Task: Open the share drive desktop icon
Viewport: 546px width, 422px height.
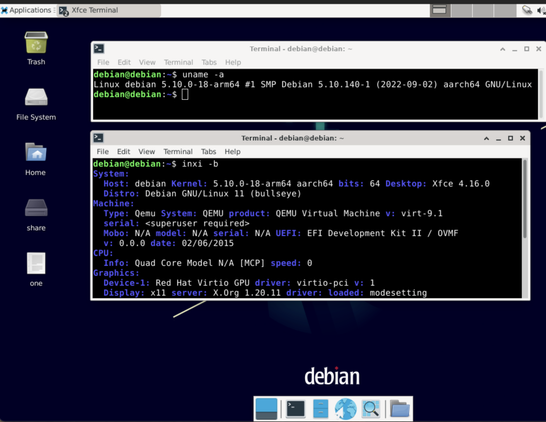Action: (x=36, y=208)
